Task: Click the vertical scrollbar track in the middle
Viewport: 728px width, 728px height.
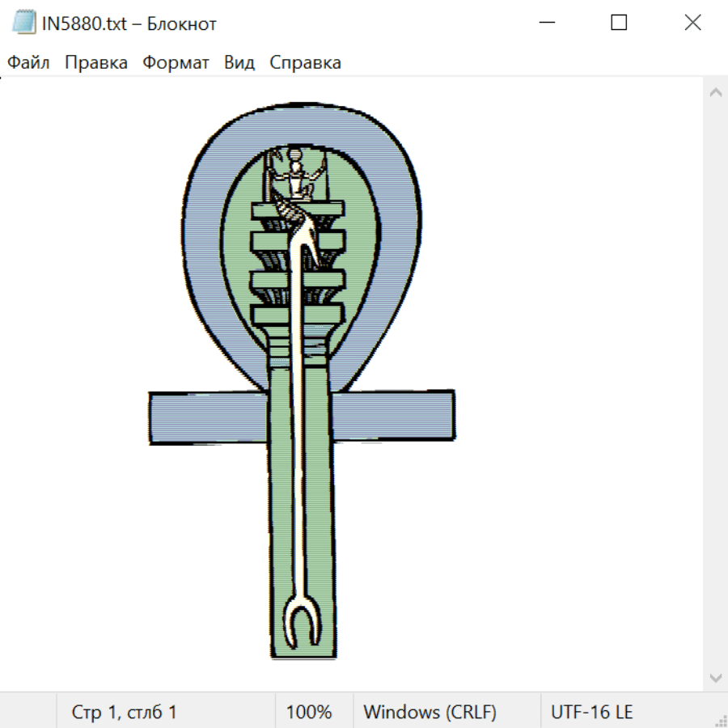Action: point(715,384)
